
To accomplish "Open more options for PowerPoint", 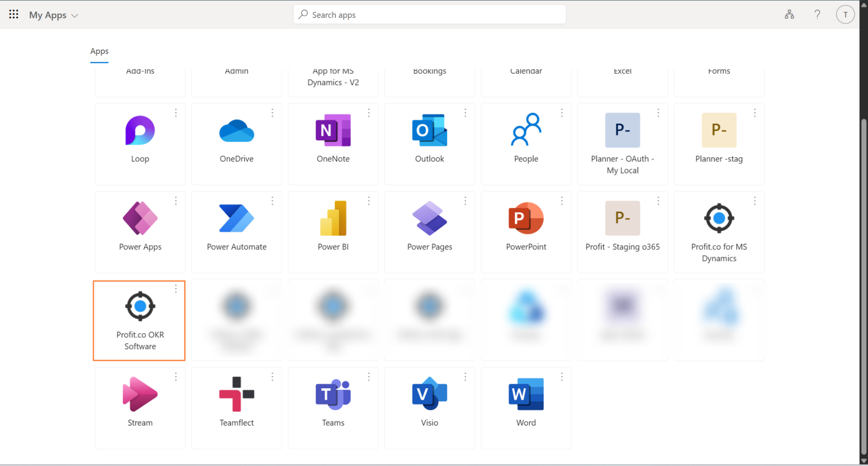I will click(x=561, y=201).
